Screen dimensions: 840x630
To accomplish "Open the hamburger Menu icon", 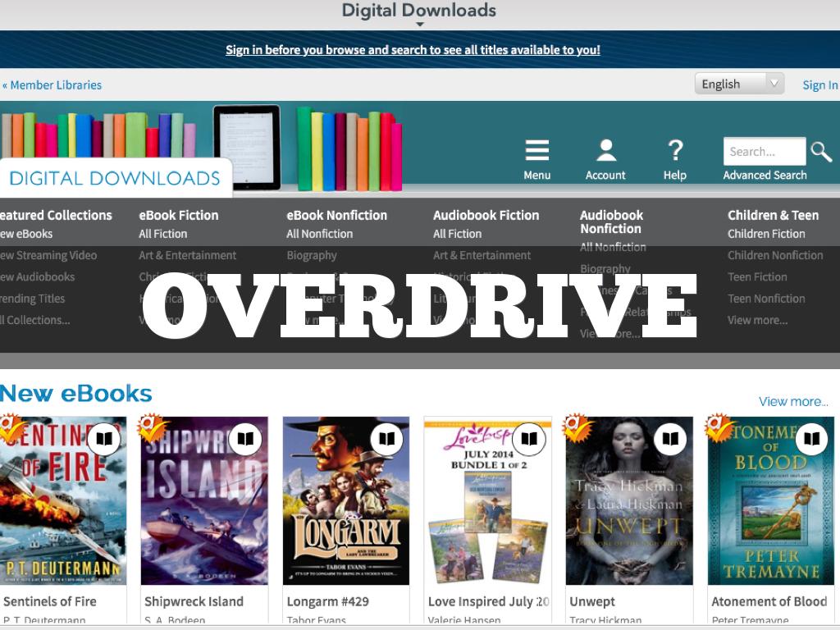I will click(536, 152).
